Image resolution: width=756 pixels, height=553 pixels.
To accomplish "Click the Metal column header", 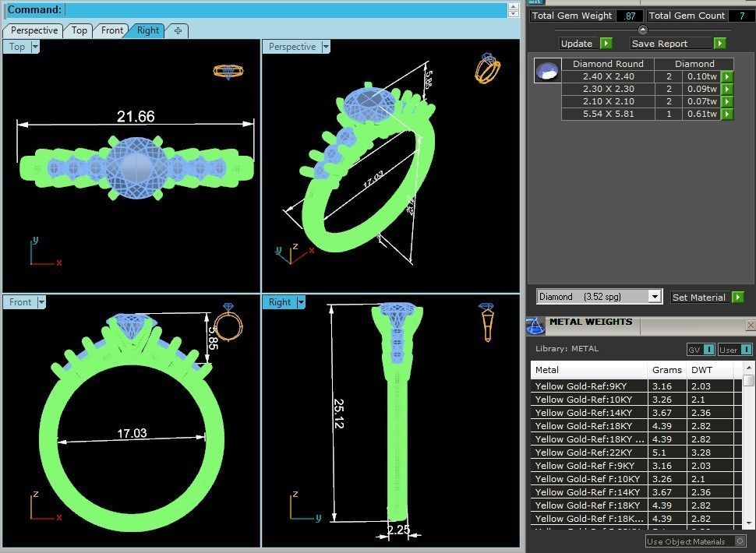I will point(588,370).
